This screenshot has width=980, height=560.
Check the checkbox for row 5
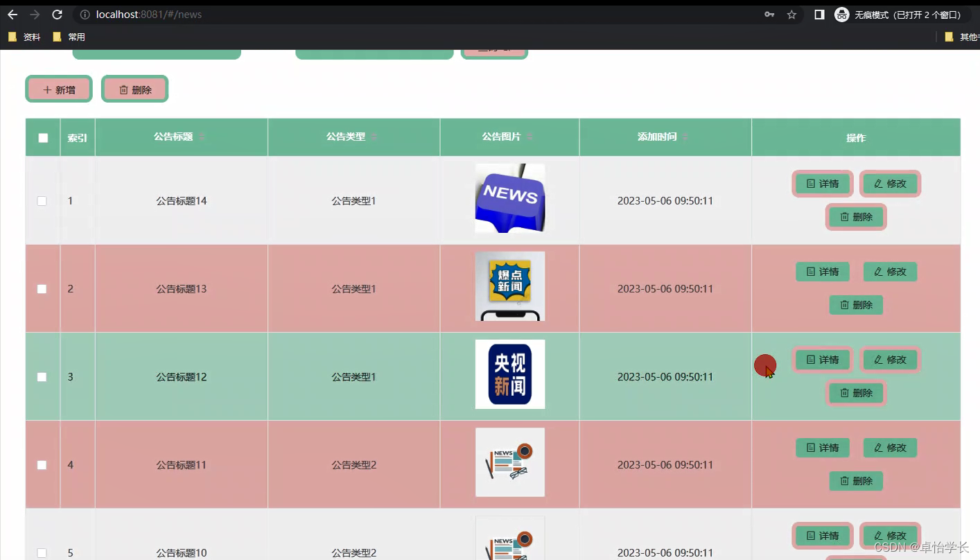(x=42, y=553)
